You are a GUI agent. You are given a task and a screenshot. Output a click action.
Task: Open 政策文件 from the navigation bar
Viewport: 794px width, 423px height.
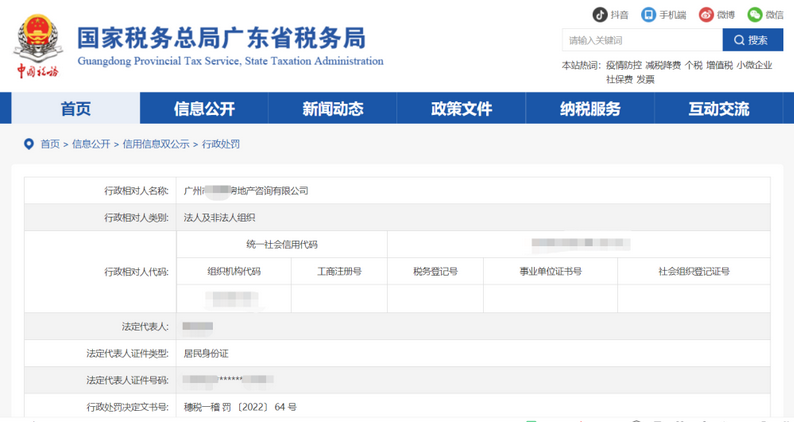(461, 109)
